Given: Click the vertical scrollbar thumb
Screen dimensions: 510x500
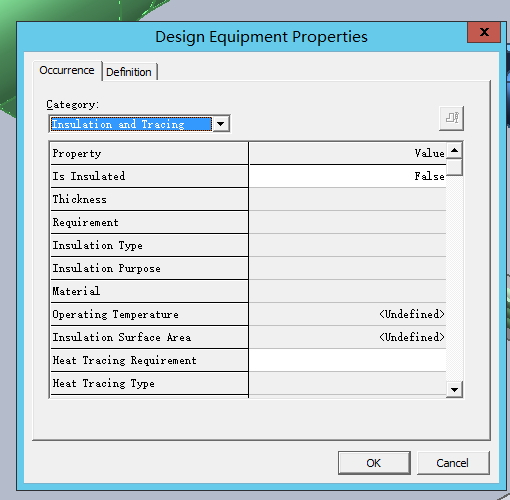Looking at the screenshot, I should pyautogui.click(x=454, y=167).
